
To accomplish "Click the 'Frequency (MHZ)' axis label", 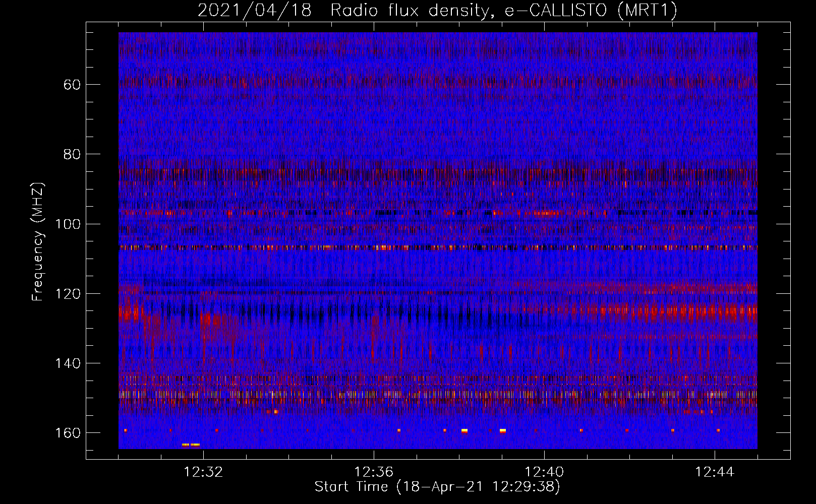I will click(38, 241).
